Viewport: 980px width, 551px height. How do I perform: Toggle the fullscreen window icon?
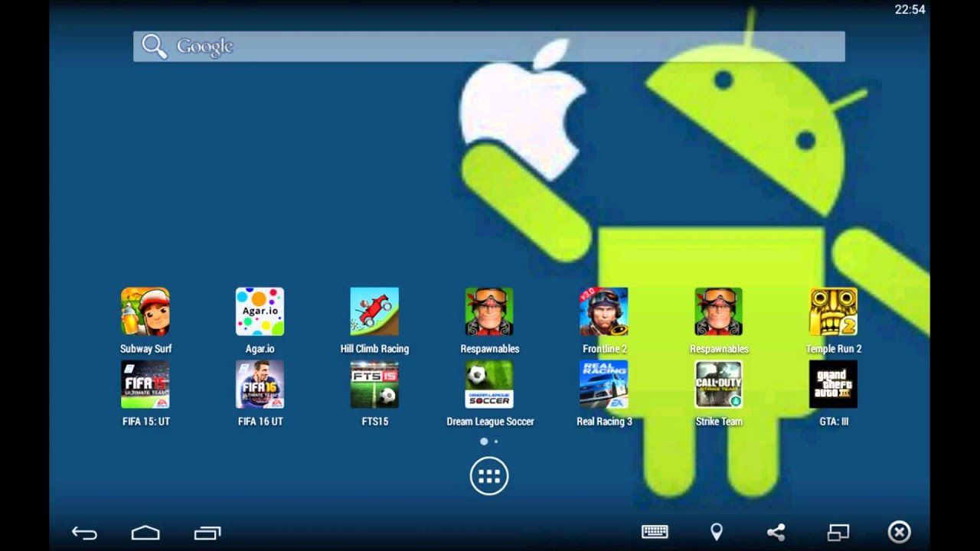(838, 532)
